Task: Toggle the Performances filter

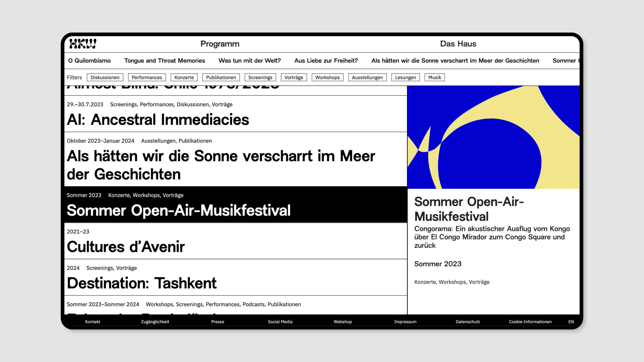Action: tap(147, 77)
